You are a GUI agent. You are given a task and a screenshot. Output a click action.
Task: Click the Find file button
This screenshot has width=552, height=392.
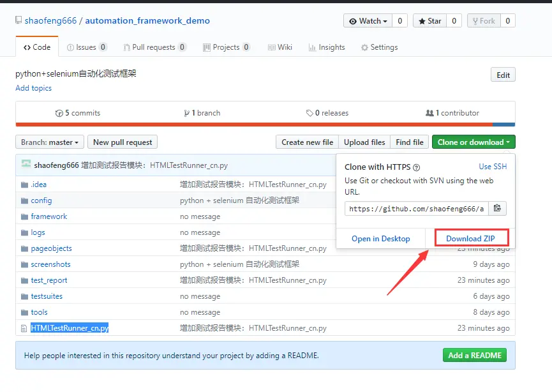pos(410,142)
